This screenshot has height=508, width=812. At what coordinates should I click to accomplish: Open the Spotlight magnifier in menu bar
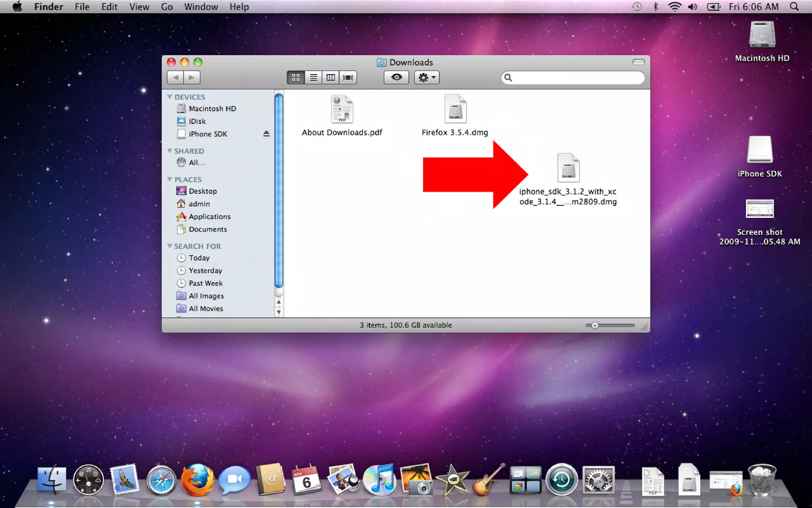tap(794, 7)
